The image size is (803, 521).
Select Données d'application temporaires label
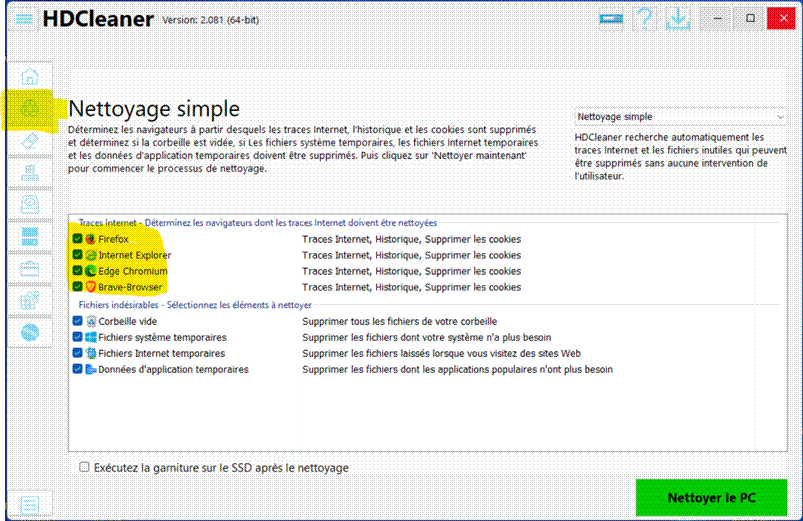pyautogui.click(x=173, y=369)
